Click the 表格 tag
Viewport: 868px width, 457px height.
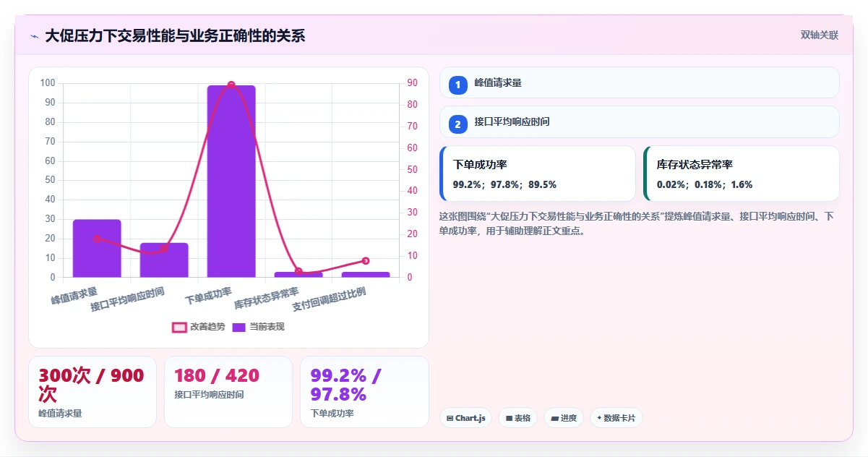click(x=517, y=418)
